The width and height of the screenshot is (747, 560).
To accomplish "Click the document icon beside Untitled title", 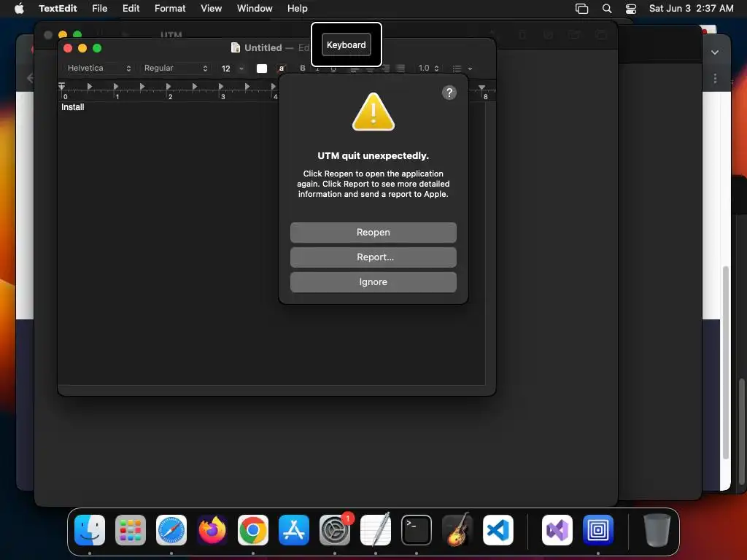I will click(x=236, y=47).
